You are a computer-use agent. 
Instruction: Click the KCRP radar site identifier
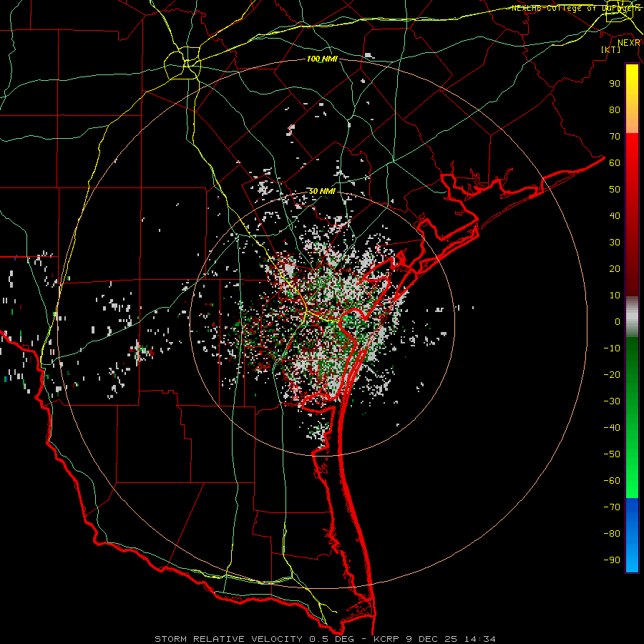point(386,639)
